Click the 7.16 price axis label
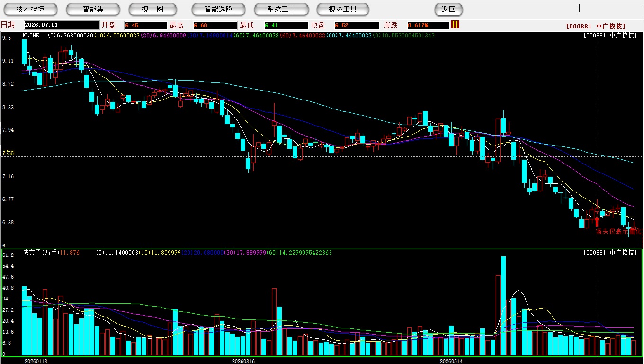The width and height of the screenshot is (644, 364). (8, 177)
